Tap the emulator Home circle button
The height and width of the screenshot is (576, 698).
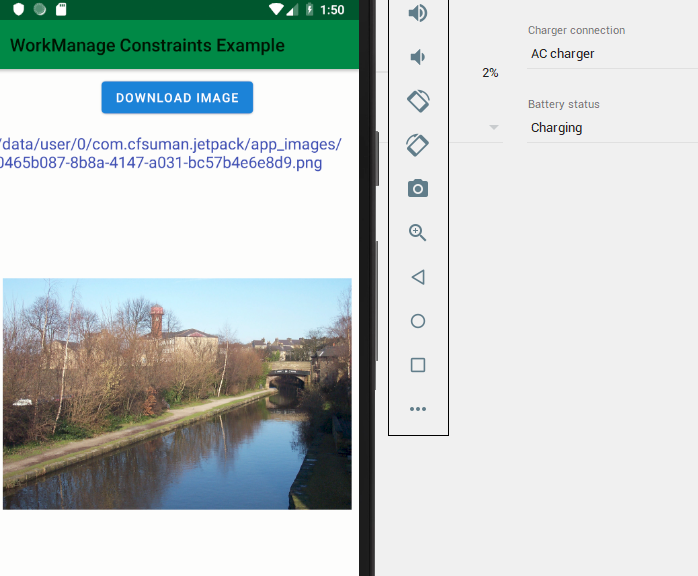pyautogui.click(x=418, y=321)
